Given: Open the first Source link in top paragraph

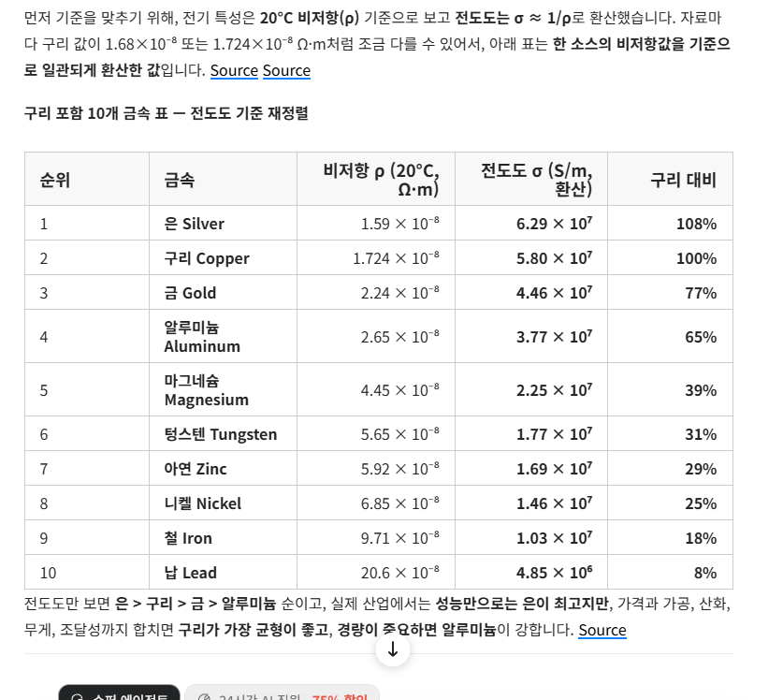Looking at the screenshot, I should point(234,71).
